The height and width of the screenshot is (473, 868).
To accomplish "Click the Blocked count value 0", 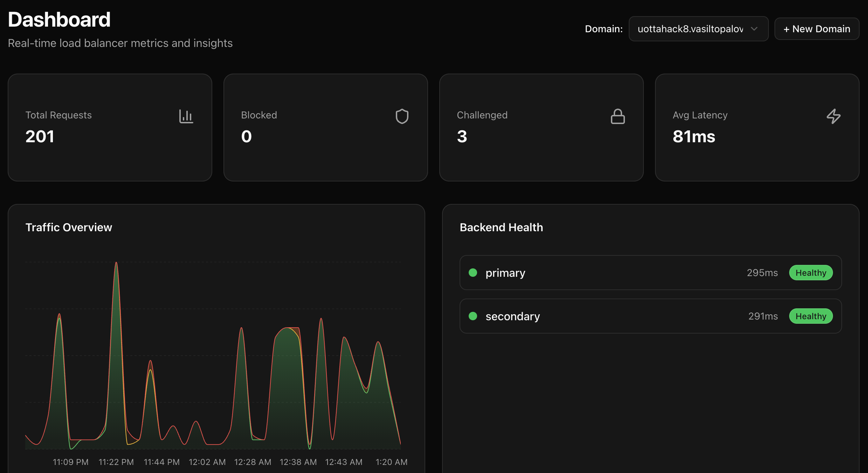I will point(246,136).
